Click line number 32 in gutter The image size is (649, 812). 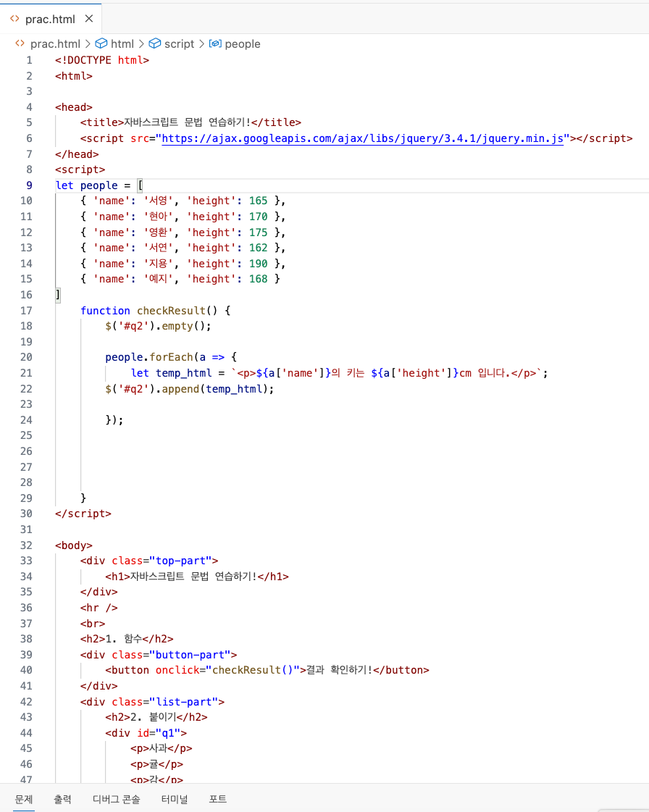26,545
